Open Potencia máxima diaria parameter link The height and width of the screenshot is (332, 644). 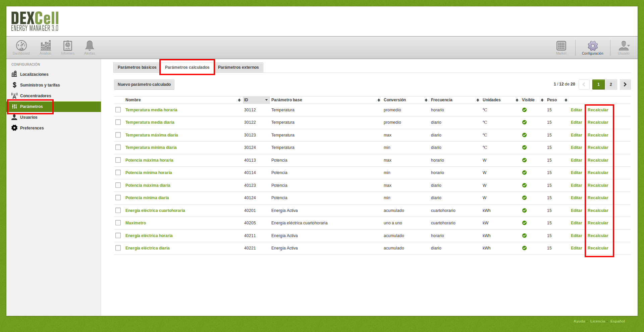[148, 185]
